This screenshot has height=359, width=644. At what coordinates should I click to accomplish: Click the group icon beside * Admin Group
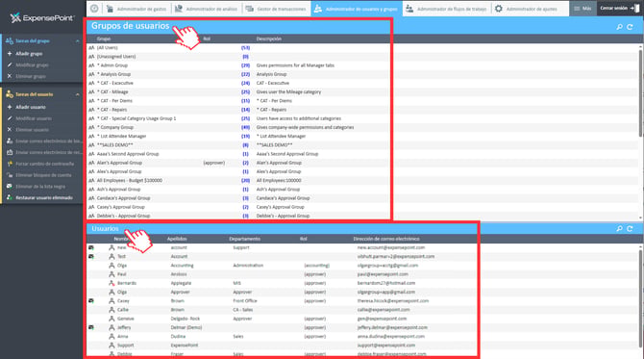pos(91,65)
